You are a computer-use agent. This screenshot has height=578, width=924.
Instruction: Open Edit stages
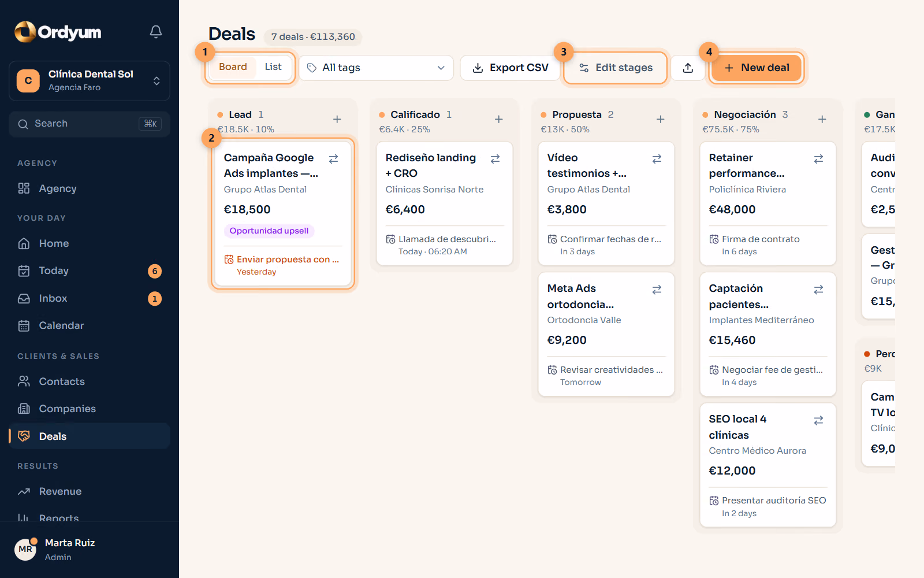616,68
